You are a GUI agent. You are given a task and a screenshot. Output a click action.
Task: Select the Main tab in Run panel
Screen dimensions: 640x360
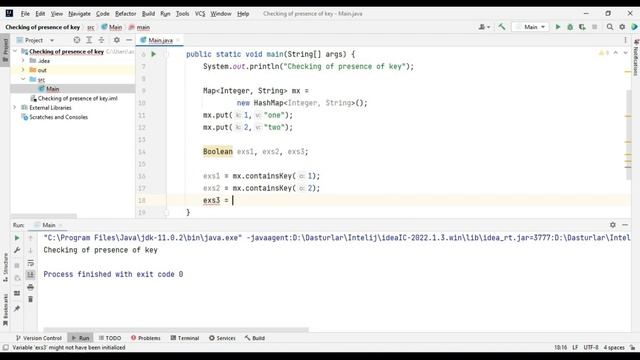(48, 225)
